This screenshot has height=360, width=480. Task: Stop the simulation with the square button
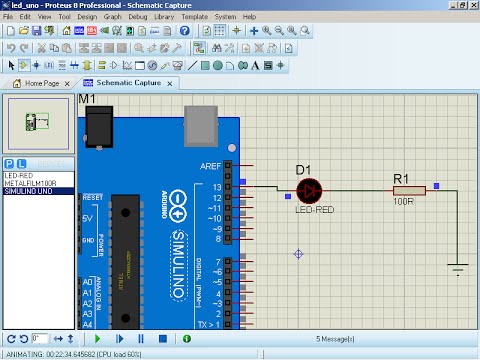163,339
